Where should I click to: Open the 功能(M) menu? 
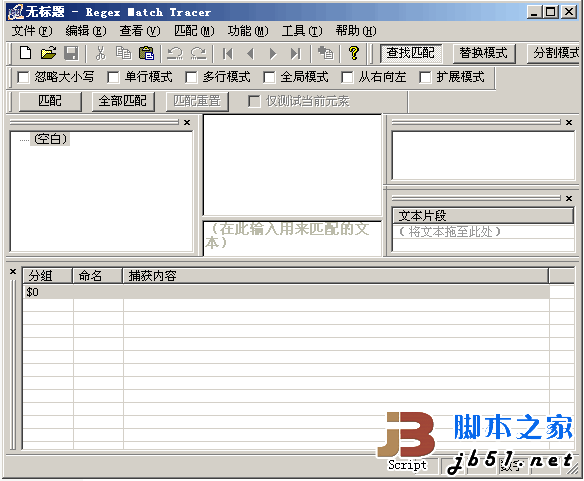coord(248,31)
